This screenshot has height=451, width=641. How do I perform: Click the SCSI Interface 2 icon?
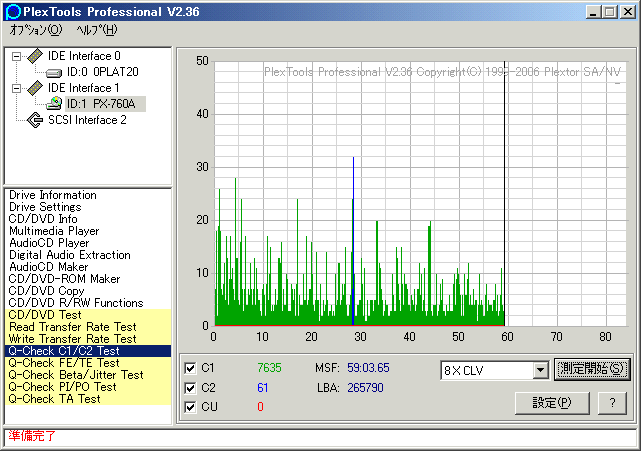pos(34,120)
